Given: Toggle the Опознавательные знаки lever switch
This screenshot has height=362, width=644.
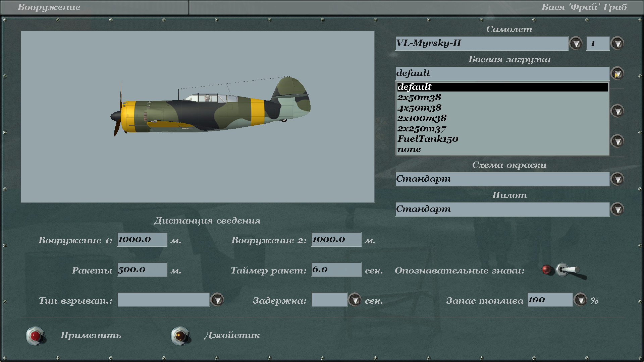Looking at the screenshot, I should pyautogui.click(x=567, y=270).
